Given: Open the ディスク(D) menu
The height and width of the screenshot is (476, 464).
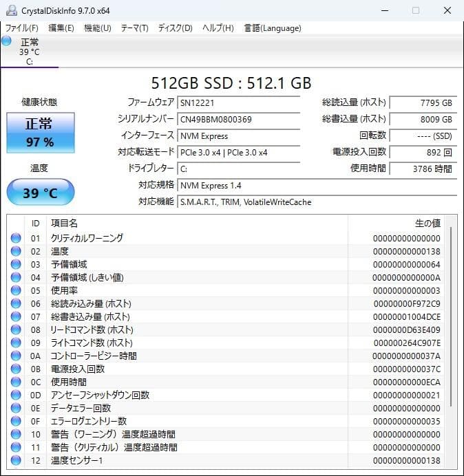Looking at the screenshot, I should pyautogui.click(x=176, y=28).
